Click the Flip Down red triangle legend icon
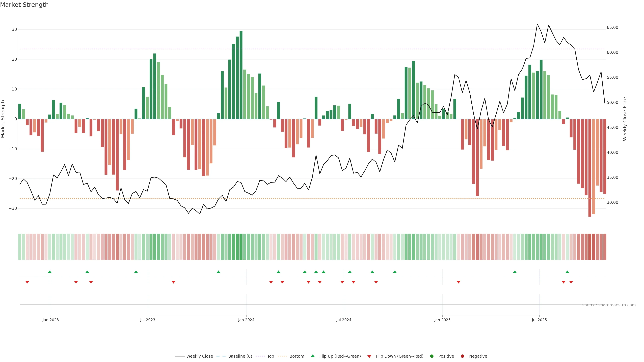Viewport: 644px width, 362px height. [369, 356]
